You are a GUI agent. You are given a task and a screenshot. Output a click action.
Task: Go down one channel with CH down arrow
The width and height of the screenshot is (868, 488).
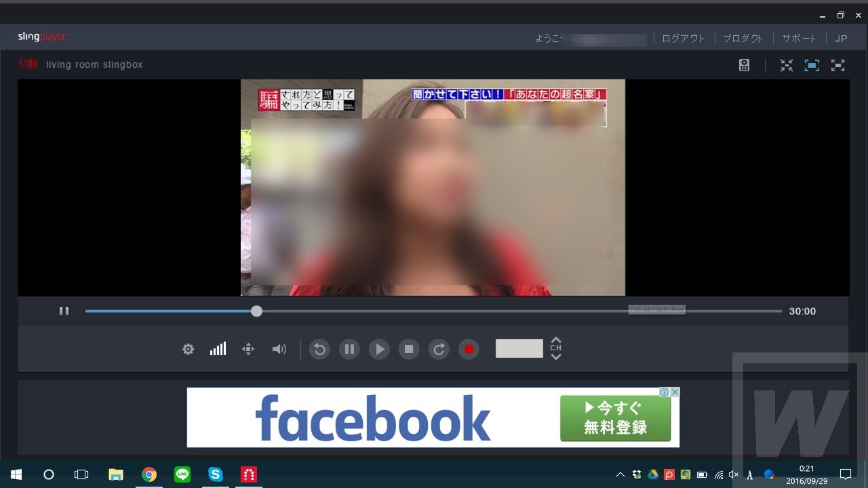[x=556, y=357]
